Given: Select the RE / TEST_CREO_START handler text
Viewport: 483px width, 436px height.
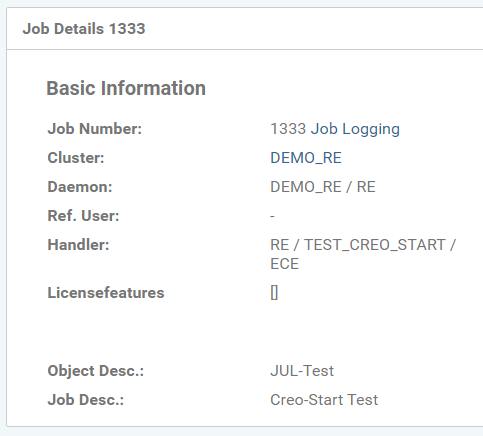Looking at the screenshot, I should [363, 245].
